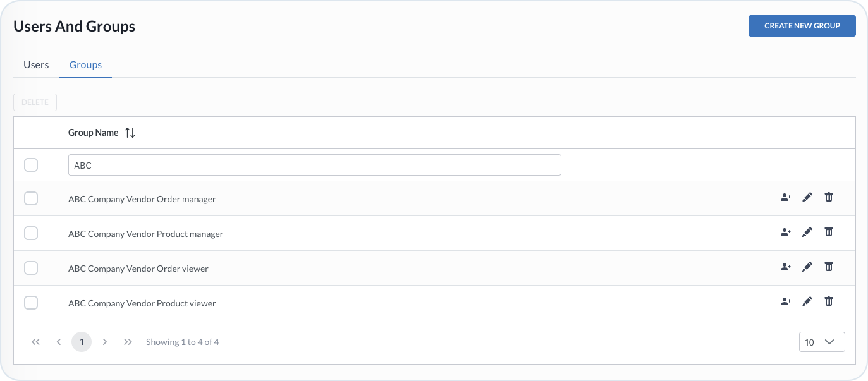
Task: Add user to Order manager group
Action: tap(785, 198)
